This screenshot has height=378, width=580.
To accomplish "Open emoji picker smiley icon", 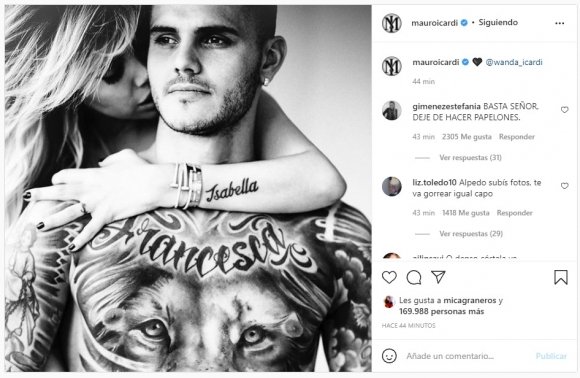I will (389, 356).
